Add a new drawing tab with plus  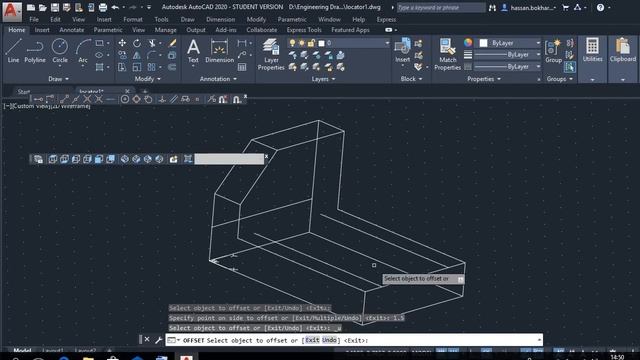145,91
